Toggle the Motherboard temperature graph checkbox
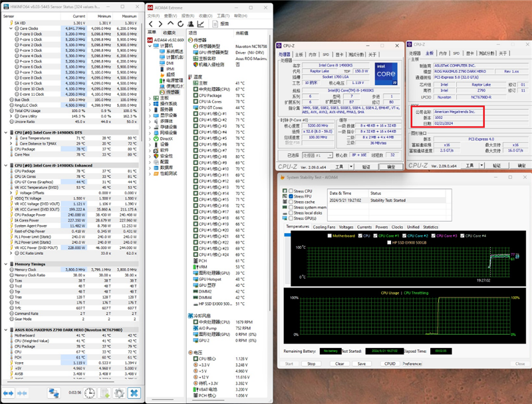 pos(329,236)
